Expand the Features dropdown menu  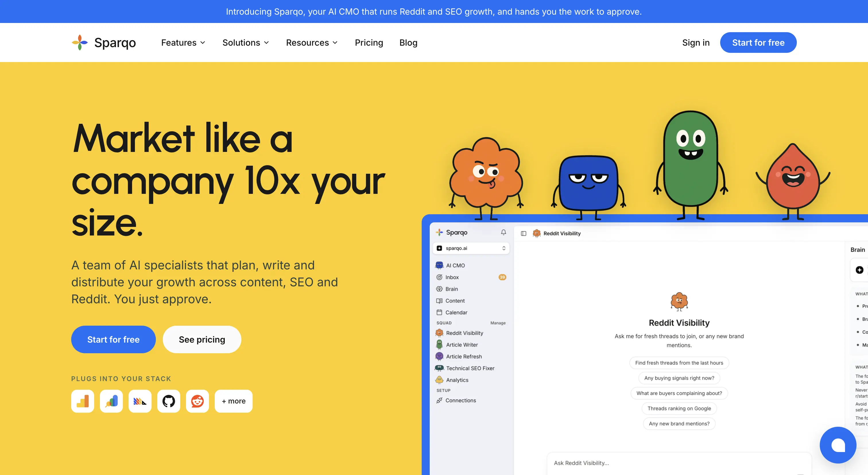(183, 43)
